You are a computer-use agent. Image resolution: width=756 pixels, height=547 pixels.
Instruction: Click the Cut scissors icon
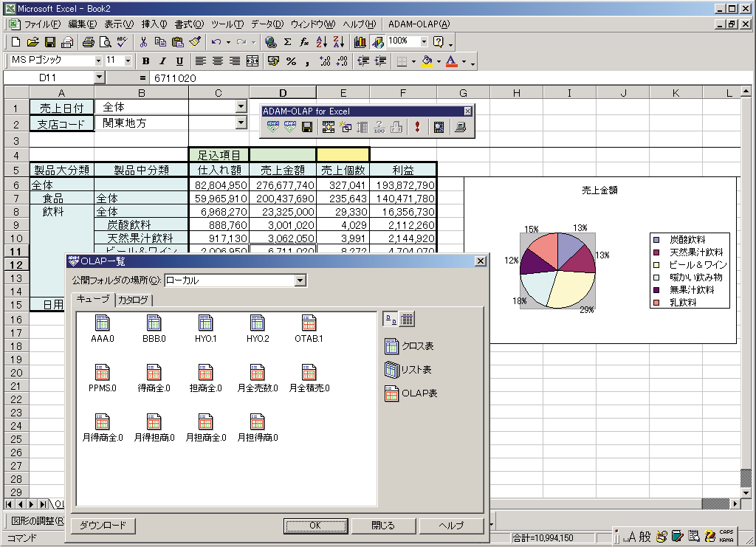click(143, 42)
